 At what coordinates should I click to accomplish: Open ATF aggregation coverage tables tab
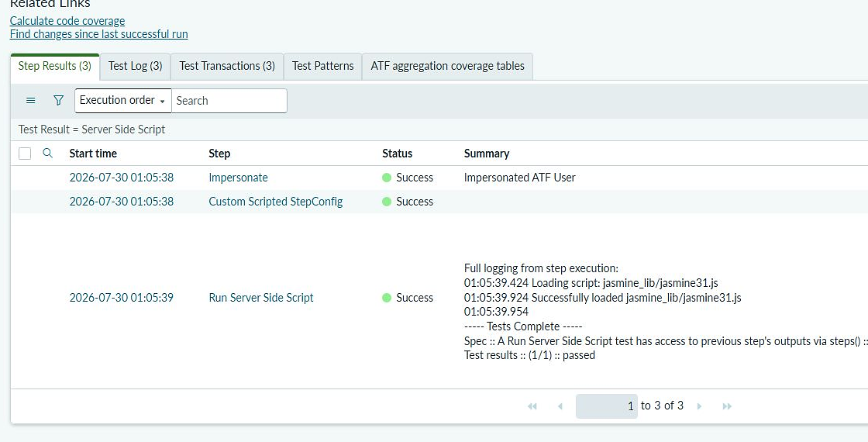click(x=447, y=66)
